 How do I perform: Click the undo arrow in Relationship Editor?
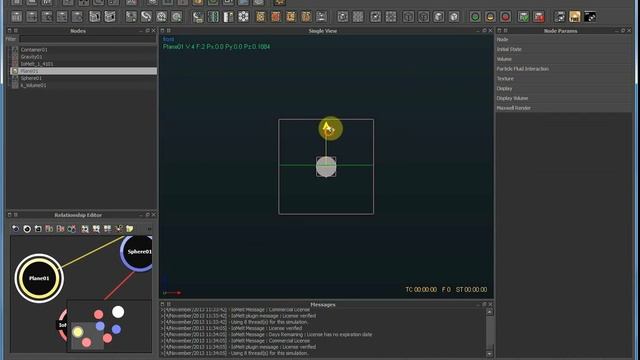16,229
